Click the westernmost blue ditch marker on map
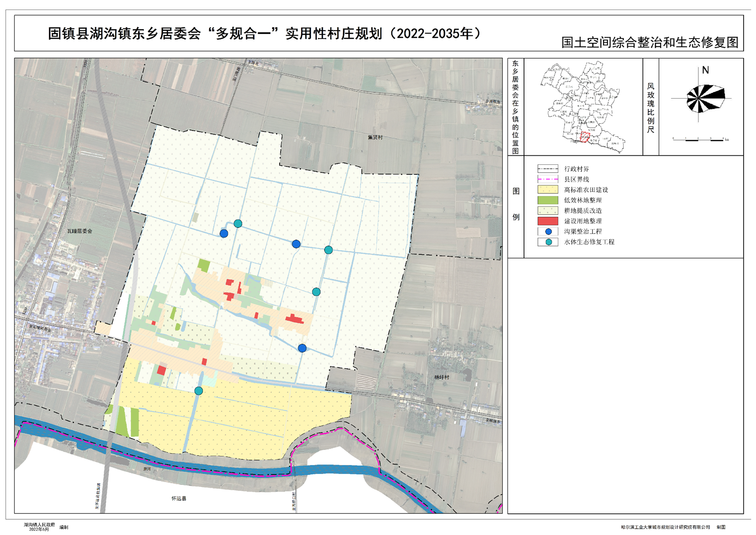Image resolution: width=756 pixels, height=535 pixels. pos(224,233)
